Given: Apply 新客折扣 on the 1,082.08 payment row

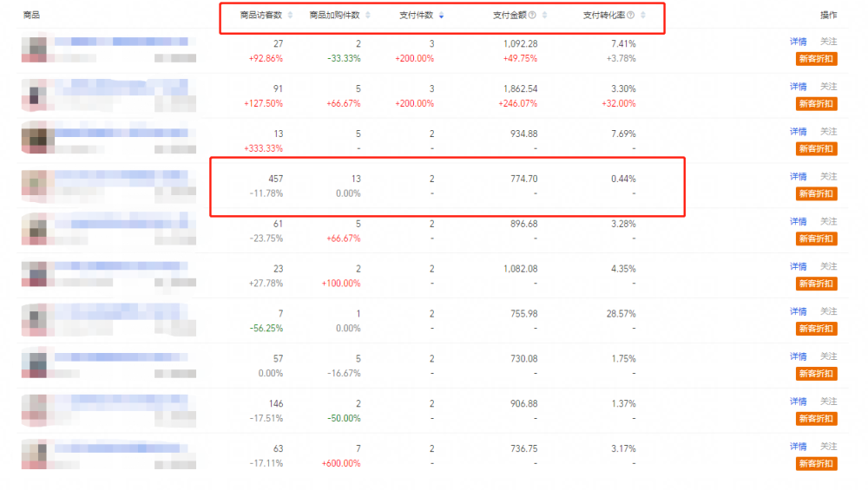Looking at the screenshot, I should coord(816,284).
